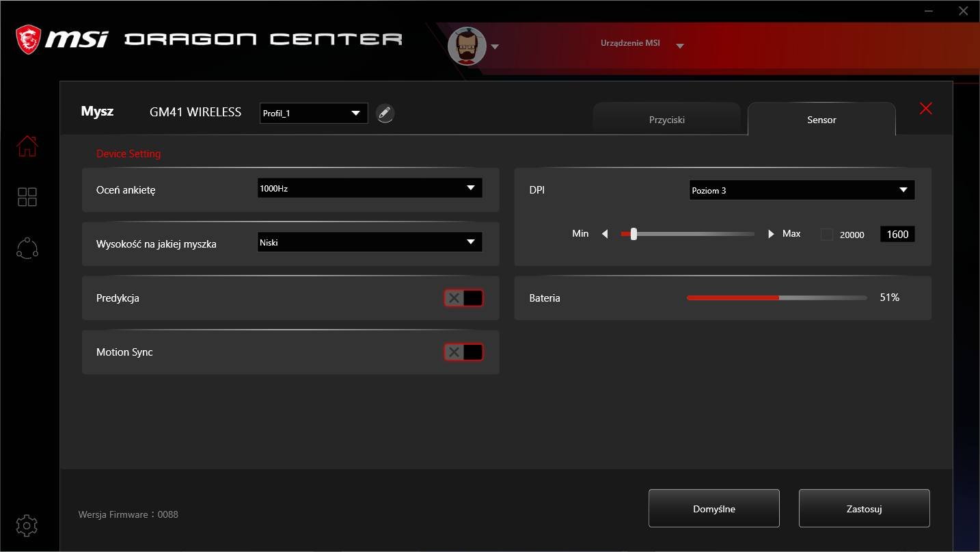
Task: Check the 20000 DPI checkbox
Action: (827, 235)
